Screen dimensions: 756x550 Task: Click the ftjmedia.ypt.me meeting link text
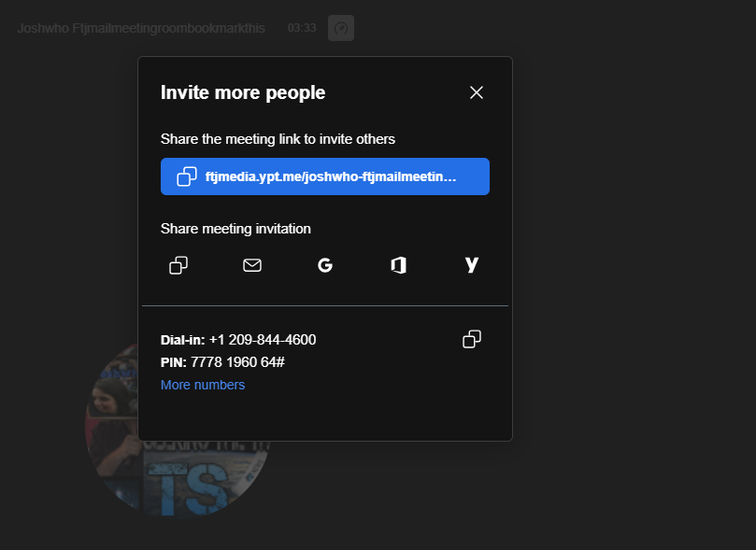(331, 176)
